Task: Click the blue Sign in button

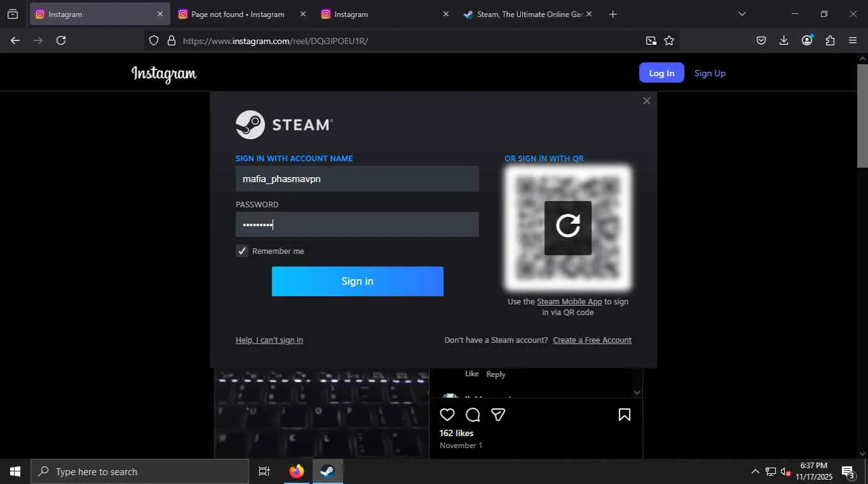Action: (358, 281)
